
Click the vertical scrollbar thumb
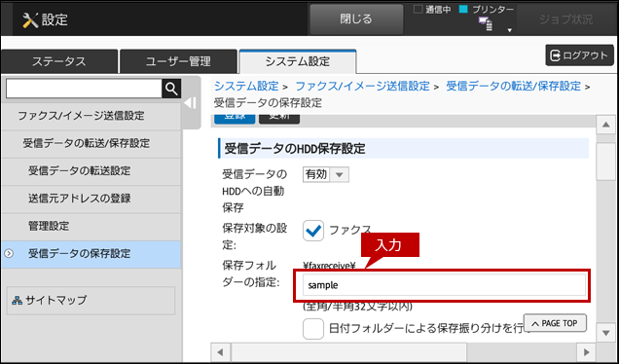click(x=606, y=162)
